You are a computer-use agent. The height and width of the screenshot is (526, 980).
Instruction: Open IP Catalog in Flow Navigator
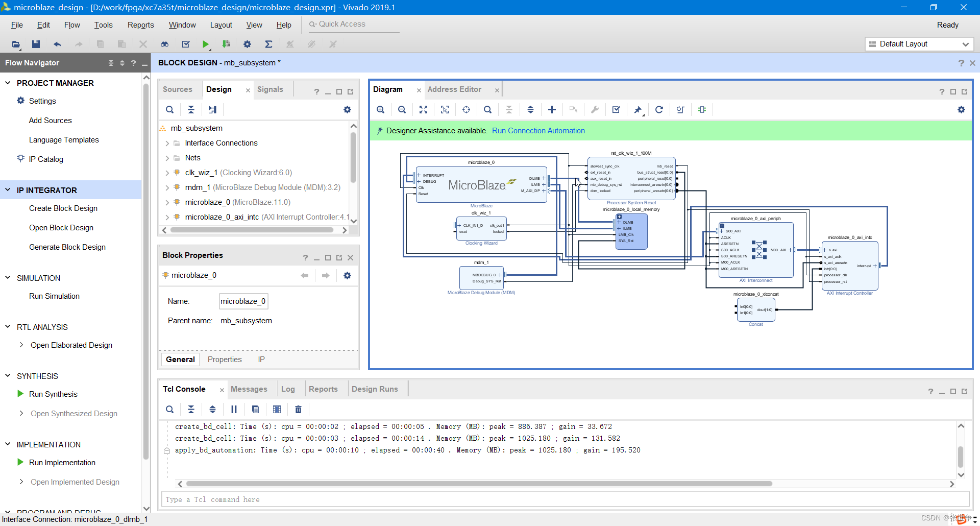point(46,159)
